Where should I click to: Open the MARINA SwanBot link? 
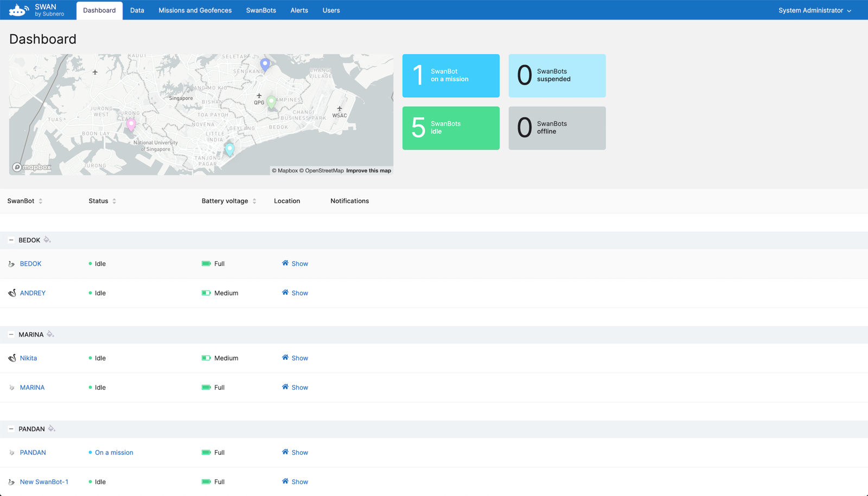point(32,388)
